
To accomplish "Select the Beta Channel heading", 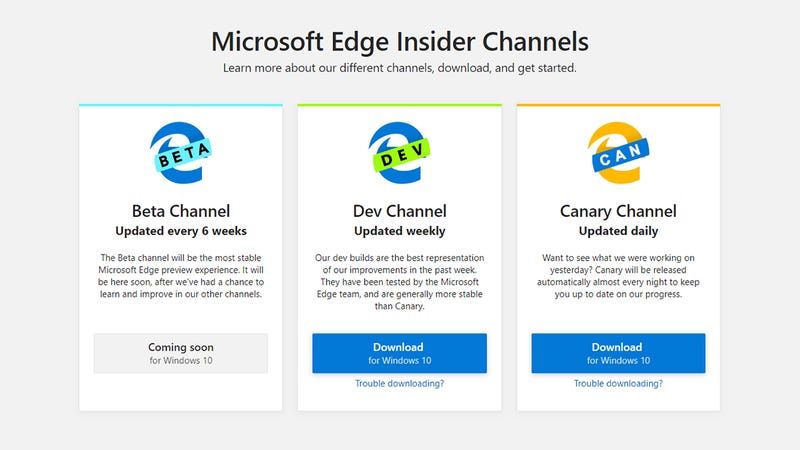I will point(181,211).
